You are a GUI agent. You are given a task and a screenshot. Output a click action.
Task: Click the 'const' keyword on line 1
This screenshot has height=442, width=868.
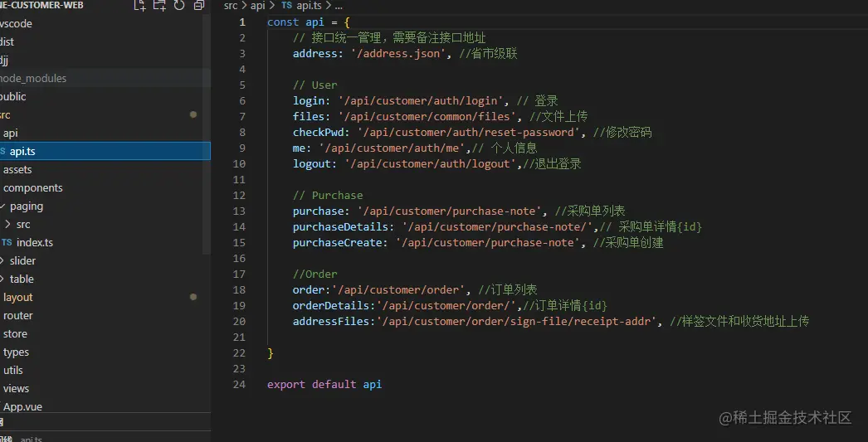(x=283, y=22)
